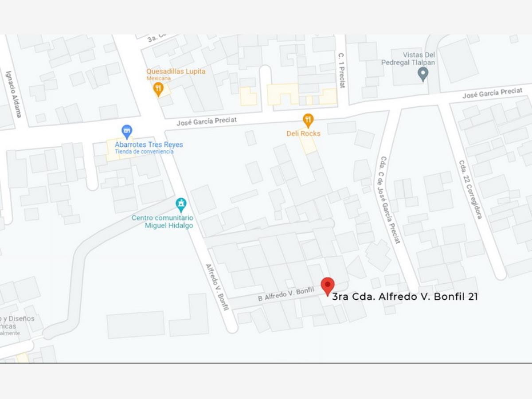Click the Cda. C de José García Preciat label
The width and height of the screenshot is (532, 399).
(x=390, y=200)
